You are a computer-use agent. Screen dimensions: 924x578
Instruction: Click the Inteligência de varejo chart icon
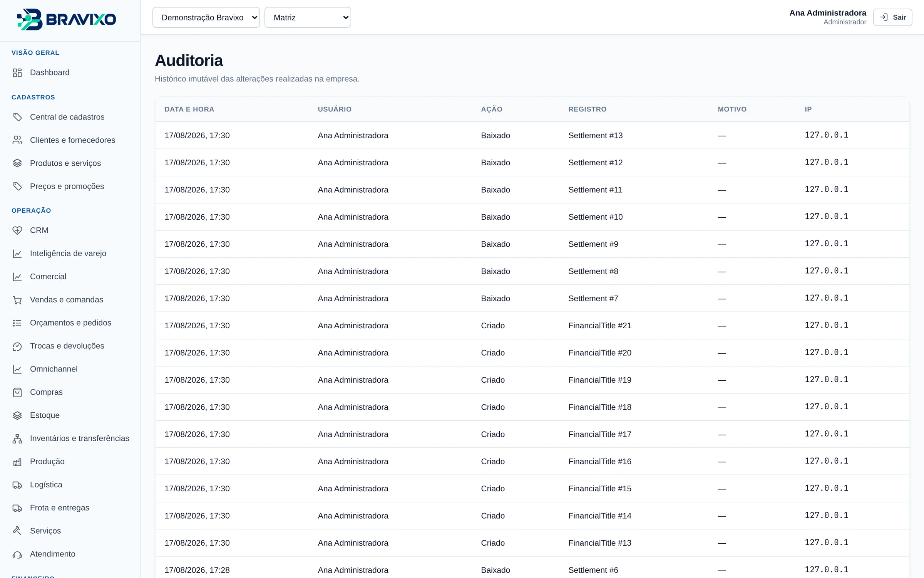pos(17,254)
